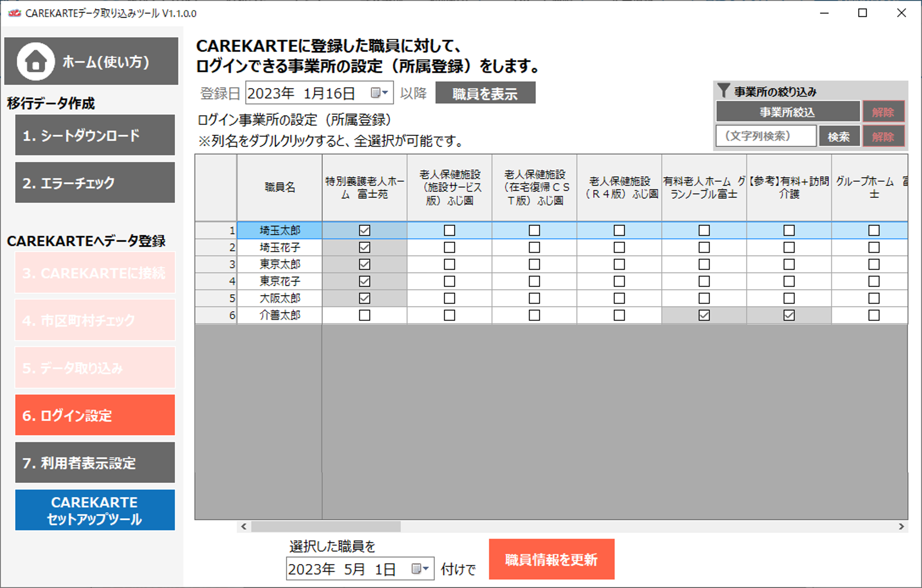Check 老人保健施設(在宅復帰CST版) for 埼玉花子
The height and width of the screenshot is (588, 922).
tap(534, 247)
